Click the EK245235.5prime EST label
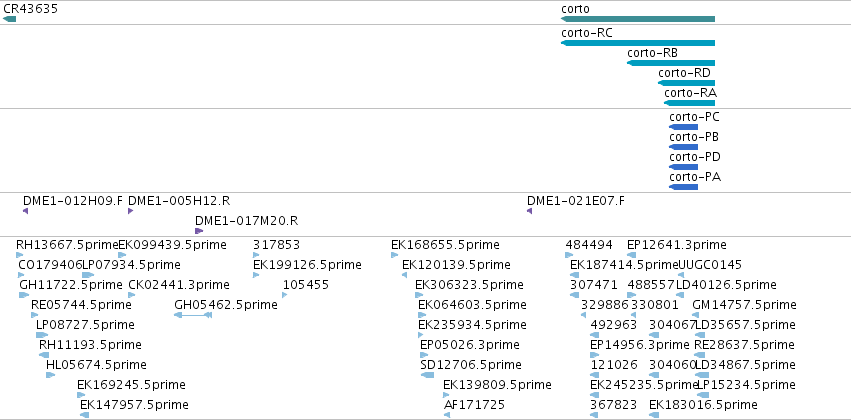This screenshot has width=851, height=420. [644, 385]
